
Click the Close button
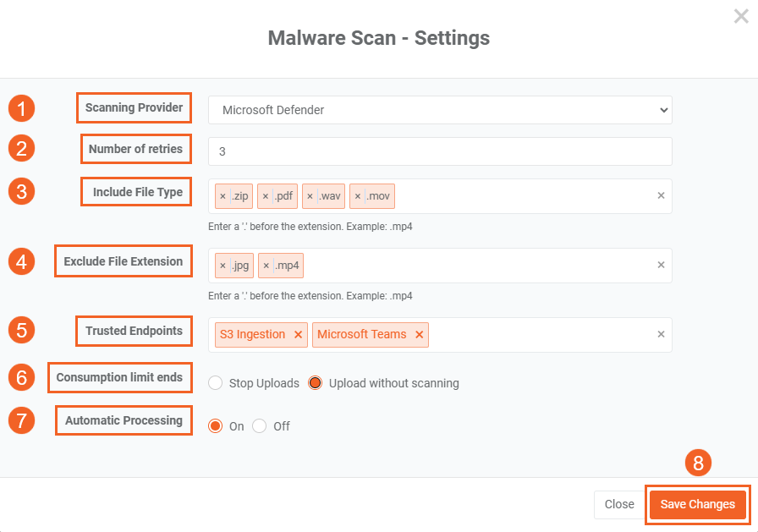click(x=619, y=504)
